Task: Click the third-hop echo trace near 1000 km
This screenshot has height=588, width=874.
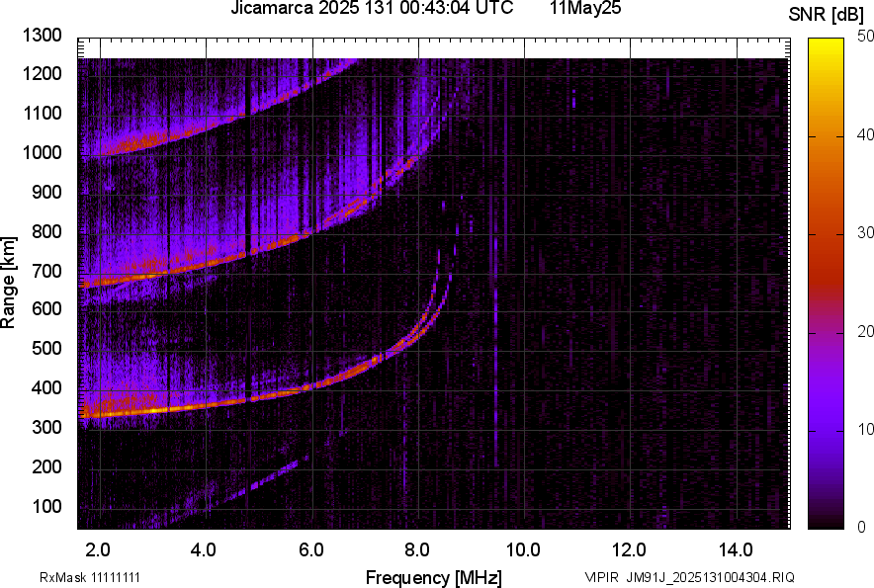Action: coord(167,140)
